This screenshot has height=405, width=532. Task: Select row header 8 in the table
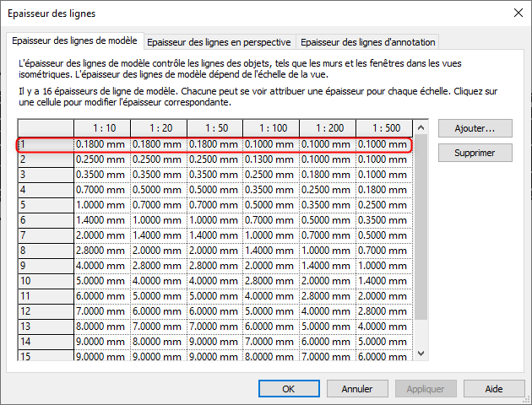coord(46,251)
